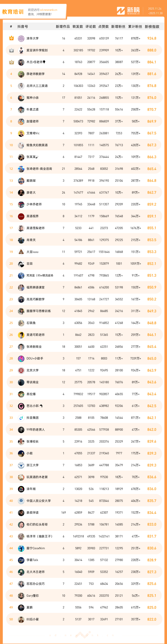The height and width of the screenshot is (644, 167).
Task: Select the 教育培训 category title
Action: coord(13,12)
